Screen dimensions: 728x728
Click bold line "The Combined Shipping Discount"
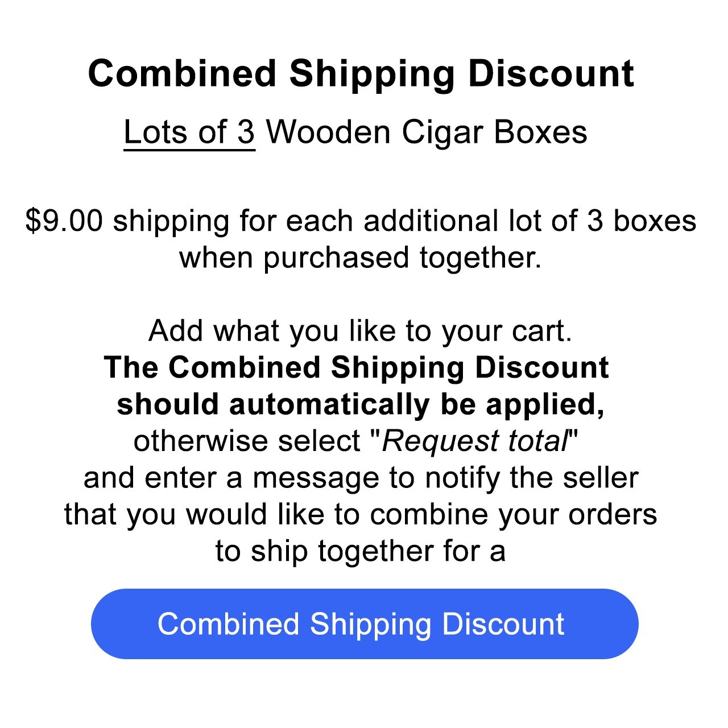357,367
